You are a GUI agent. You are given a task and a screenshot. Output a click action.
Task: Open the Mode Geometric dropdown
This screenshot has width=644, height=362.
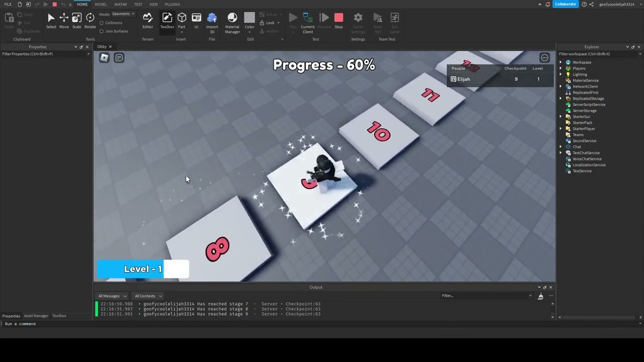click(123, 14)
